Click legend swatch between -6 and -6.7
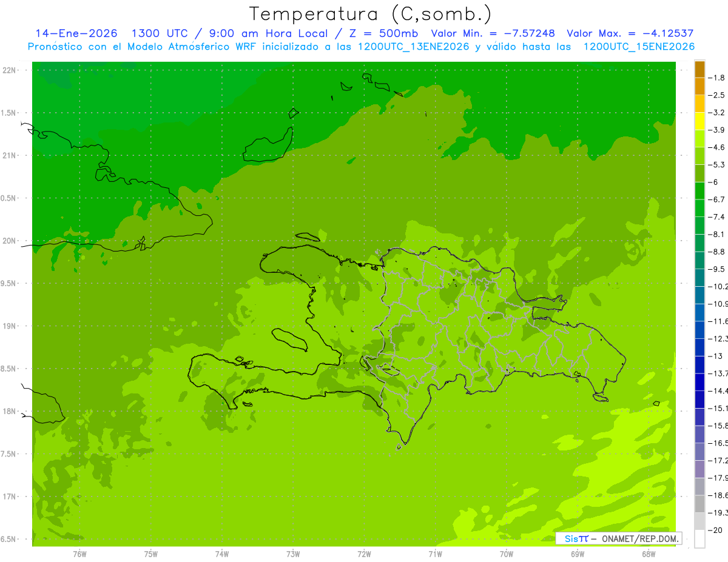Image resolution: width=728 pixels, height=562 pixels. coord(699,190)
